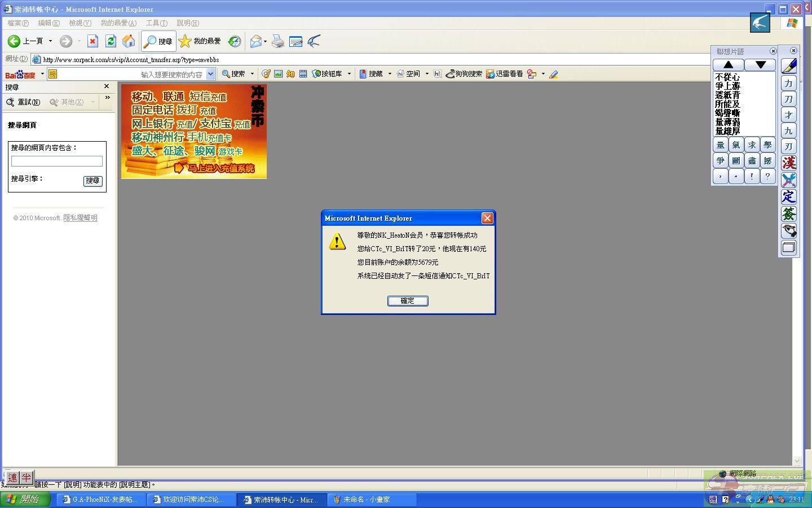The width and height of the screenshot is (812, 508).
Task: Click the blue 定 button in handwriting bar
Action: (x=788, y=196)
